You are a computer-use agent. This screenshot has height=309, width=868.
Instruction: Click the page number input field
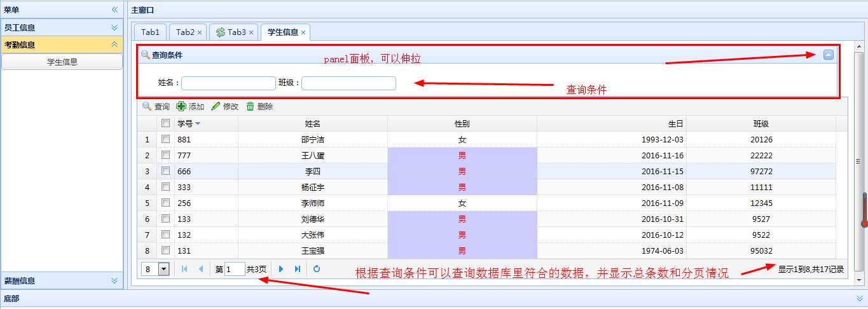click(235, 269)
